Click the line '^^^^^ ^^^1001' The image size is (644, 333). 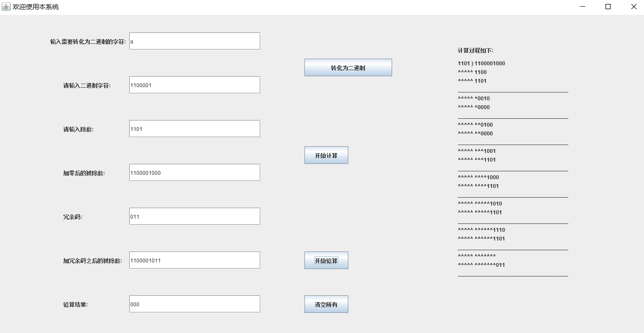point(477,151)
